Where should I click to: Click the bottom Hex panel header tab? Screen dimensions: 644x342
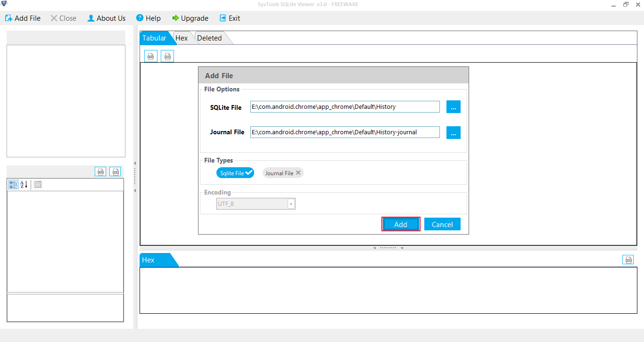158,260
